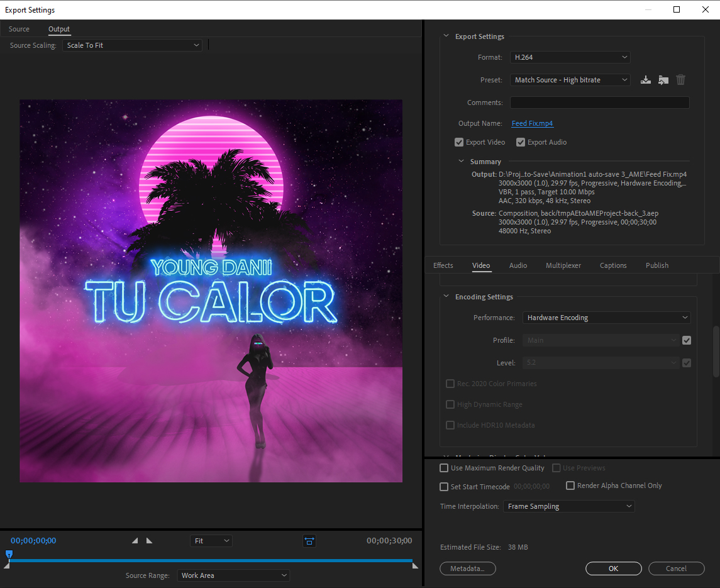
Task: Switch to the Source tab
Action: pyautogui.click(x=19, y=29)
